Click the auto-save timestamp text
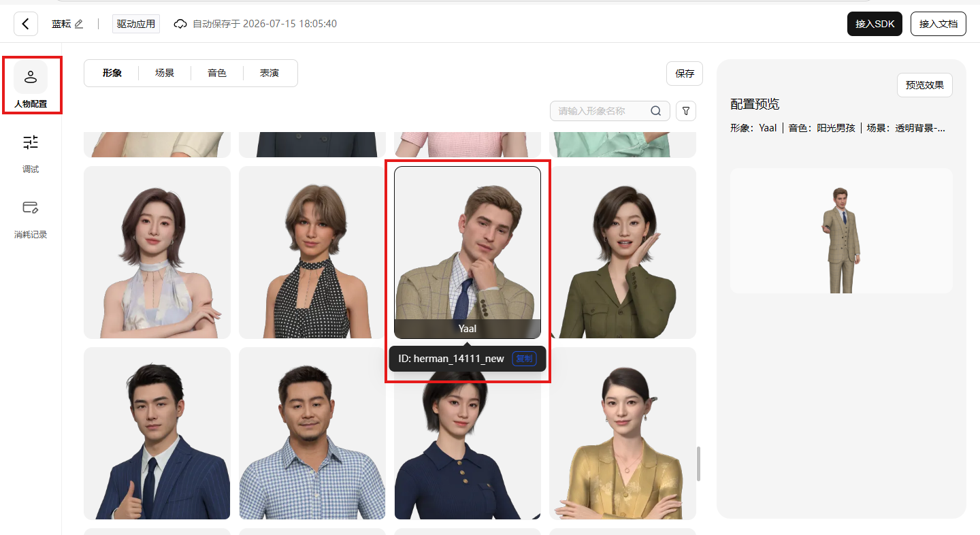This screenshot has height=535, width=980. (x=265, y=24)
